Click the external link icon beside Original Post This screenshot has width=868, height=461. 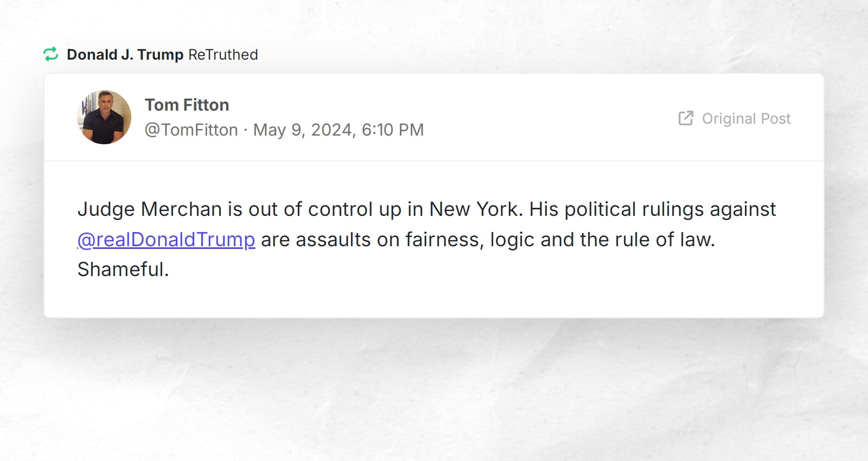(x=685, y=118)
